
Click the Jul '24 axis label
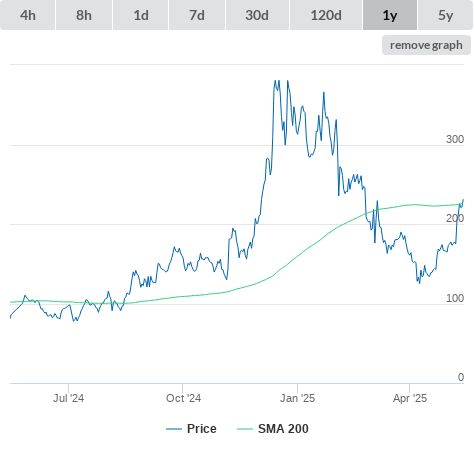[68, 398]
